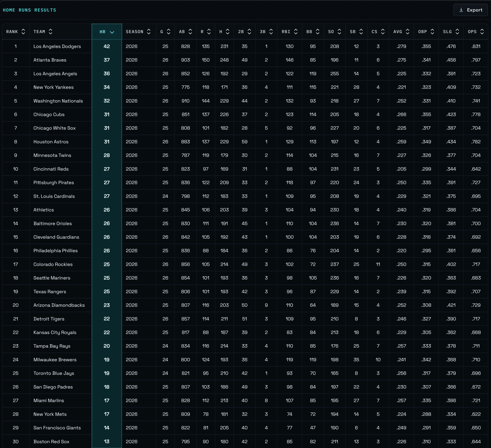The height and width of the screenshot is (448, 491).
Task: Sort by the SLG column header
Action: point(447,32)
